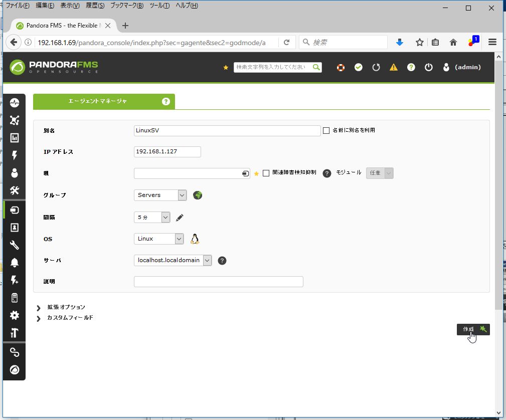Open the 履歴(S) menu
Image resolution: width=506 pixels, height=420 pixels.
pos(95,6)
